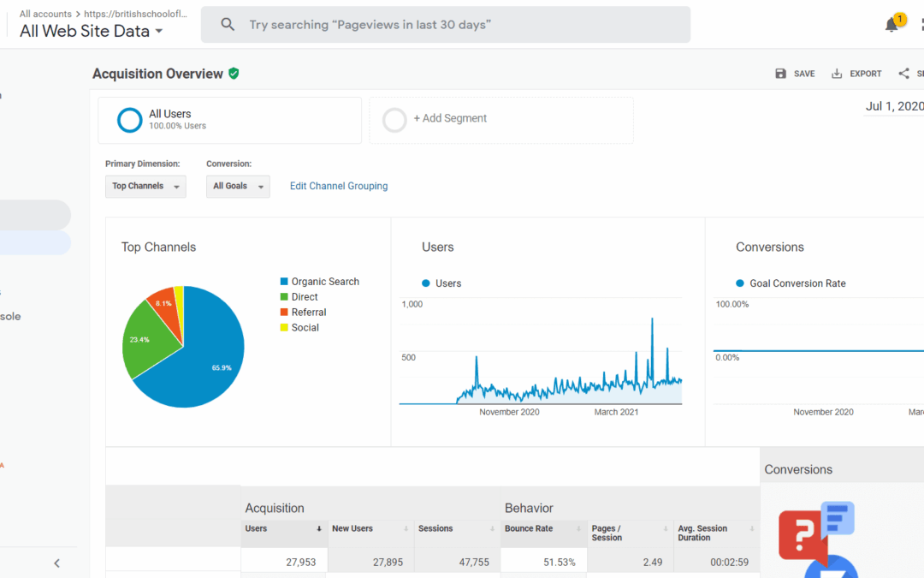Click the blue Organic Search legend swatch
924x578 pixels.
coord(284,282)
